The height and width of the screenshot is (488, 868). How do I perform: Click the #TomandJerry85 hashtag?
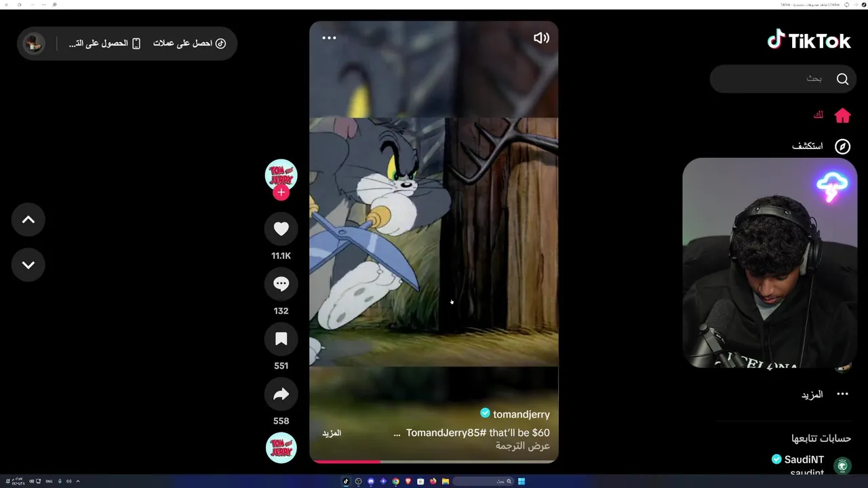447,433
